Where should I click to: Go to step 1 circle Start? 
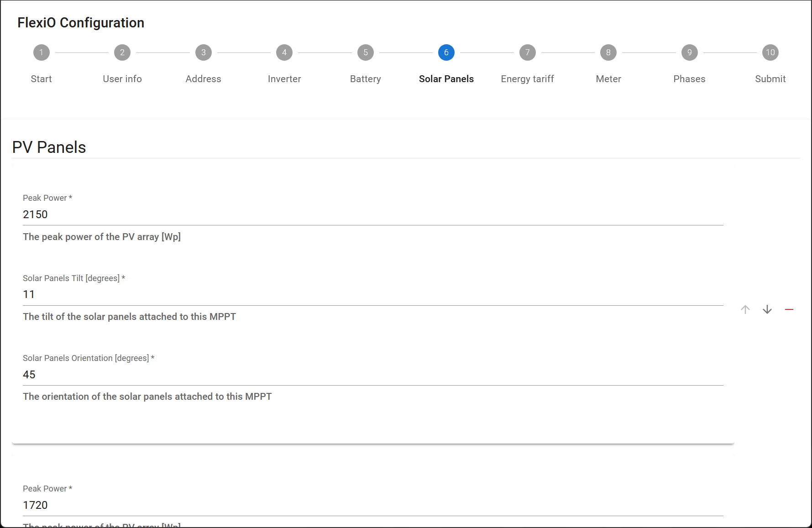[x=41, y=52]
